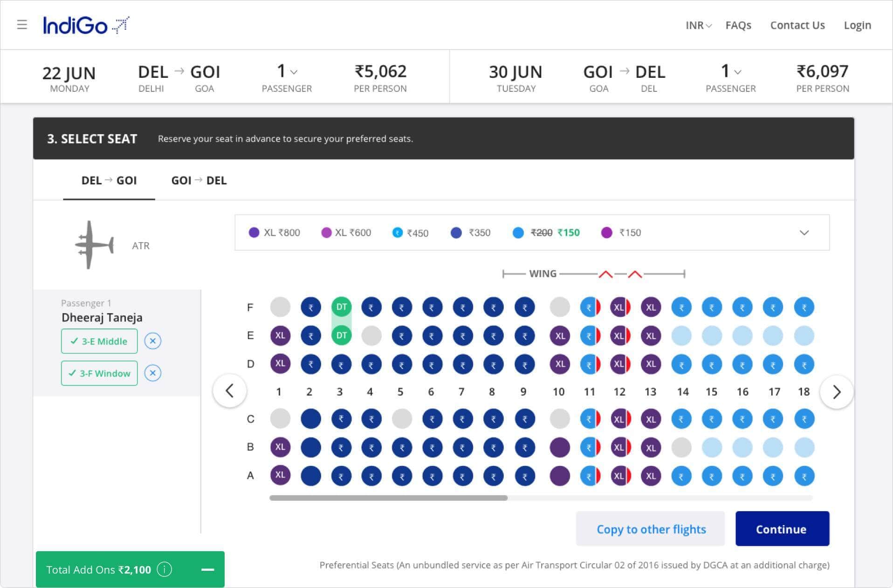Click the IndiGo logo

[x=86, y=25]
